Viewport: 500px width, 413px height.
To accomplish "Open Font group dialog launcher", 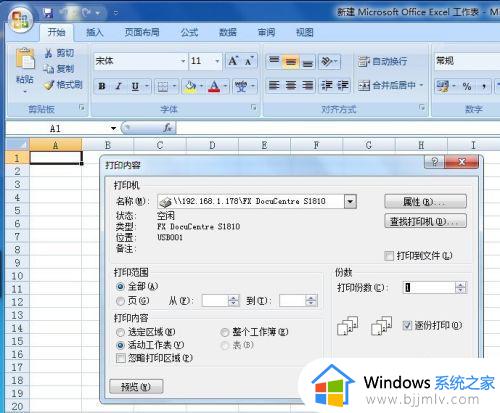I will point(254,107).
